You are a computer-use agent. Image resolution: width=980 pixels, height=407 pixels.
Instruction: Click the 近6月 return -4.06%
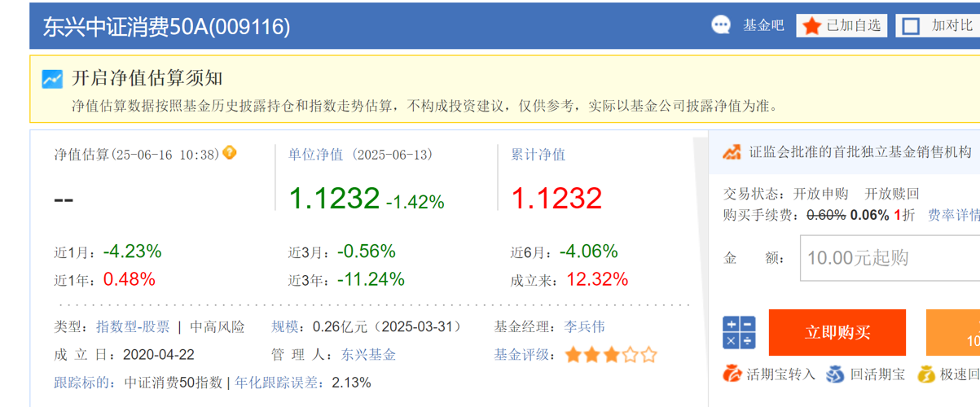point(588,252)
